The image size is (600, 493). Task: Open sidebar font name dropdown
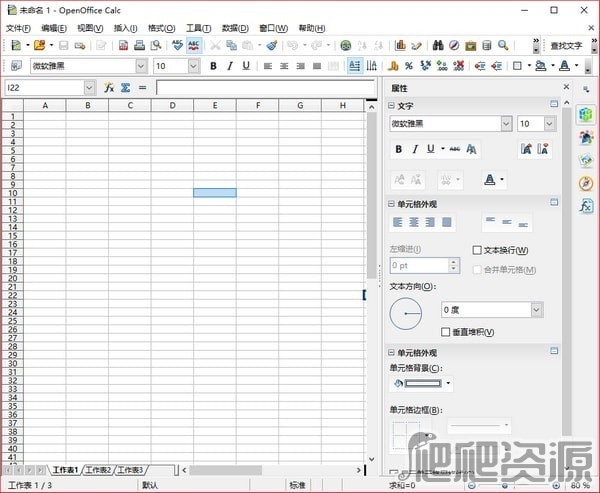point(506,124)
